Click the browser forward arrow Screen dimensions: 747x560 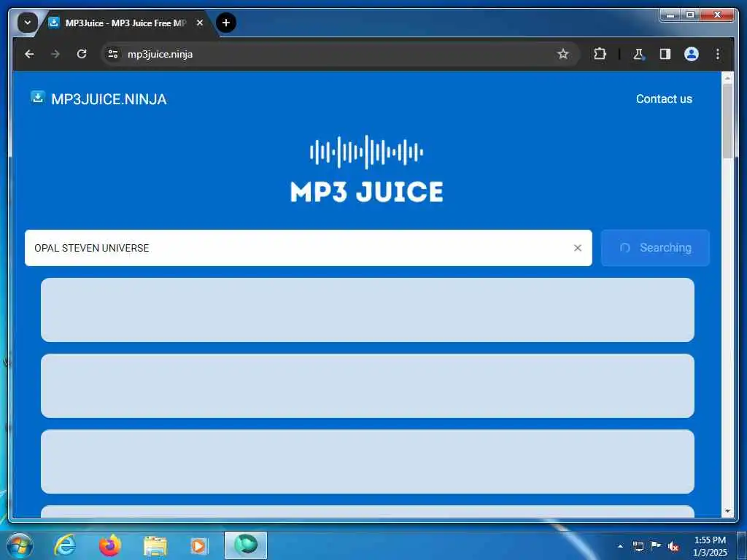point(55,54)
